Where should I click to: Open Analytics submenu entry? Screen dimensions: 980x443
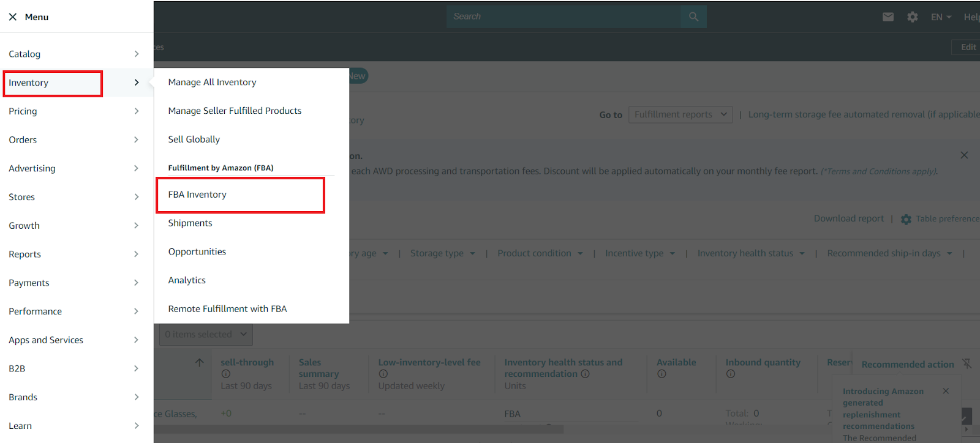(187, 280)
